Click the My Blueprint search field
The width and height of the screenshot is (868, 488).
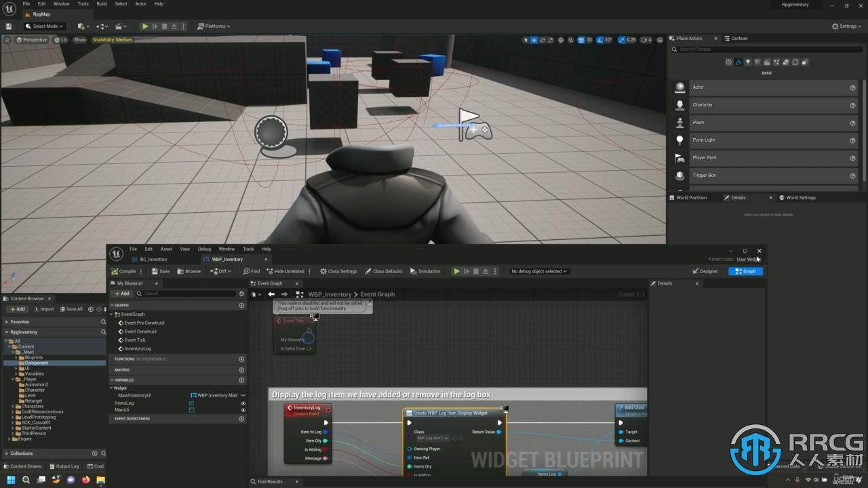(185, 293)
